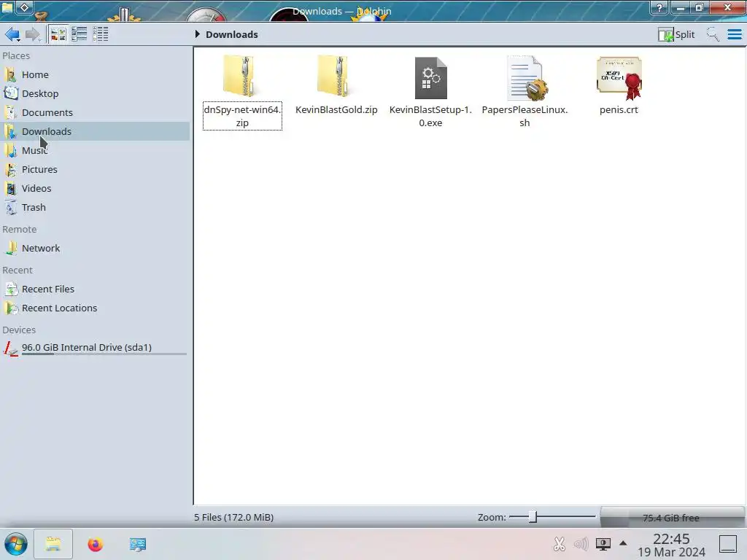Screen dimensions: 747x560
Task: Open Documents in Places panel
Action: pyautogui.click(x=96, y=113)
